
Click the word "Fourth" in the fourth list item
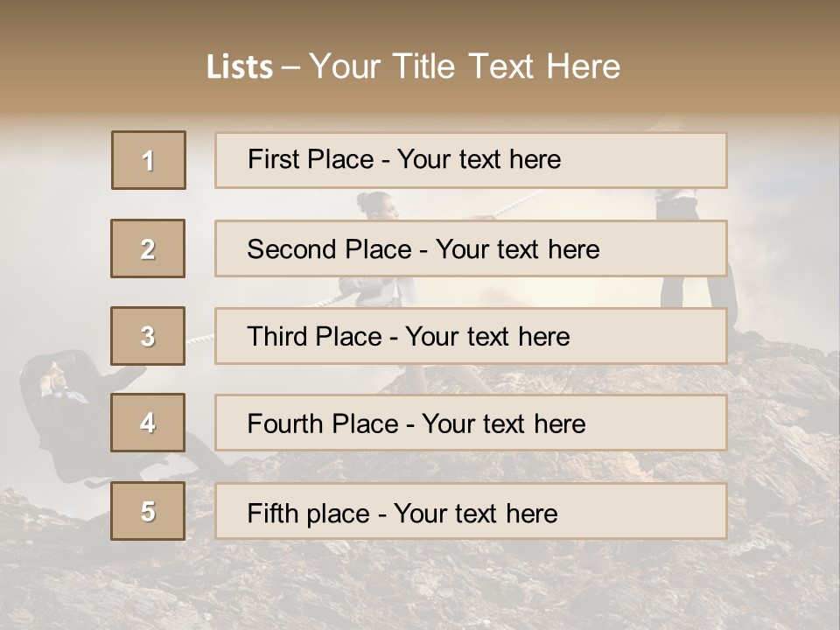pyautogui.click(x=282, y=424)
